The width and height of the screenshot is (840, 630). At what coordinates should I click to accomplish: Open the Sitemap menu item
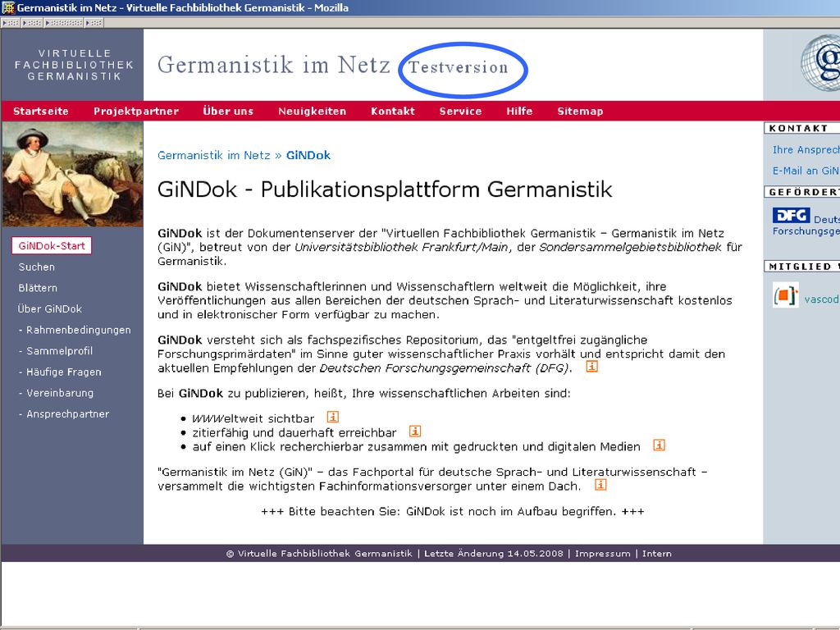tap(580, 112)
